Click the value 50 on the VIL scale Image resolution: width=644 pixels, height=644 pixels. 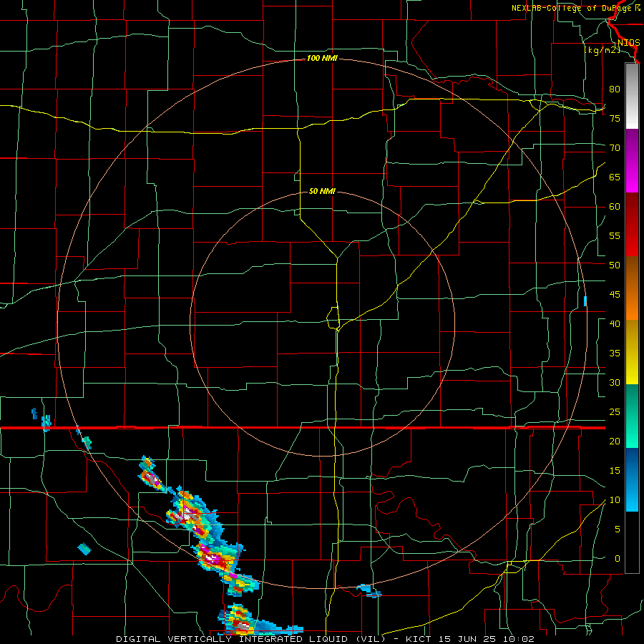pos(615,265)
